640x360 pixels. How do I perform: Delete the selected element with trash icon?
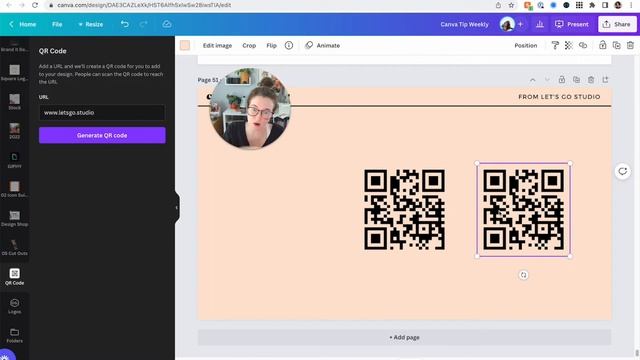pyautogui.click(x=630, y=45)
